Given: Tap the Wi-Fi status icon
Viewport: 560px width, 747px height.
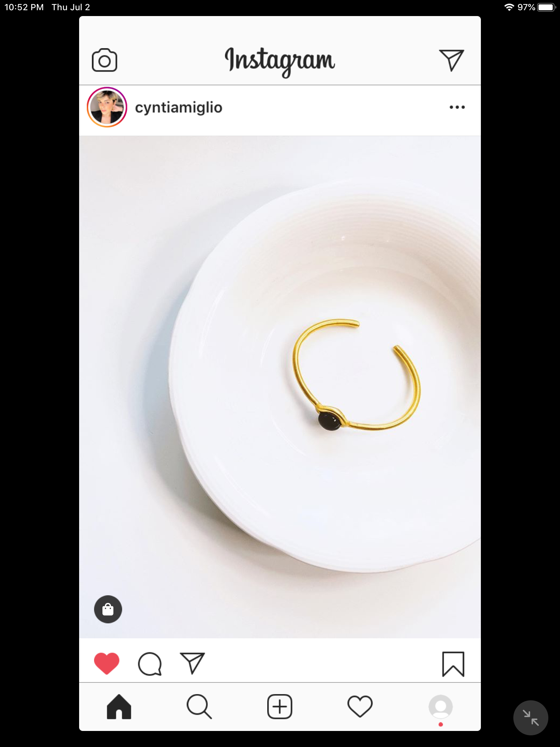Looking at the screenshot, I should pyautogui.click(x=509, y=7).
